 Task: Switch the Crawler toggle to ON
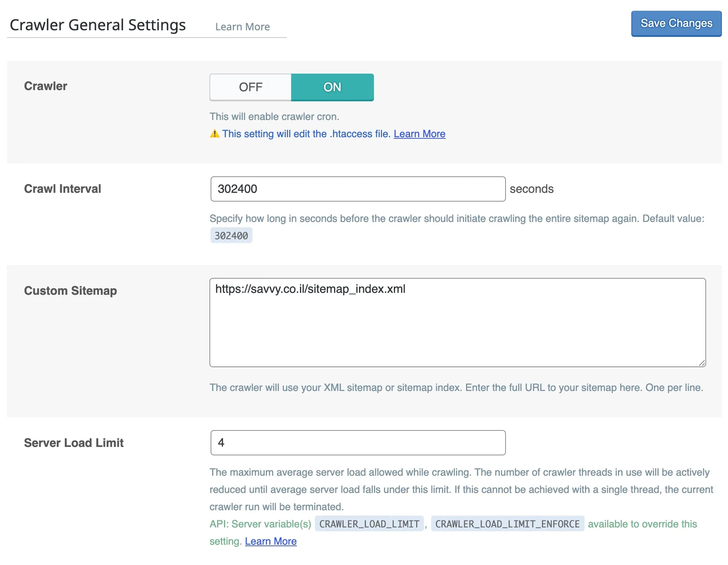point(333,87)
